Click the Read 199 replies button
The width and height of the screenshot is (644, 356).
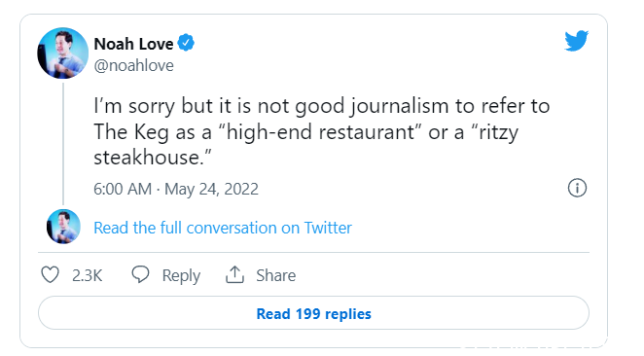pyautogui.click(x=314, y=313)
